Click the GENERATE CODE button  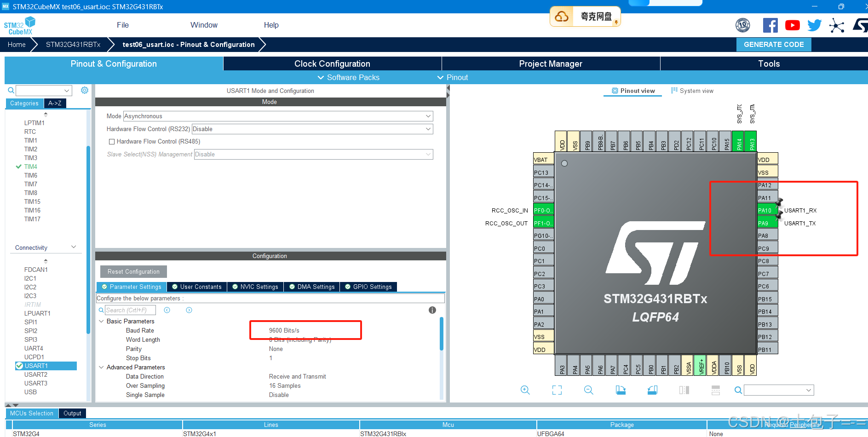coord(774,45)
